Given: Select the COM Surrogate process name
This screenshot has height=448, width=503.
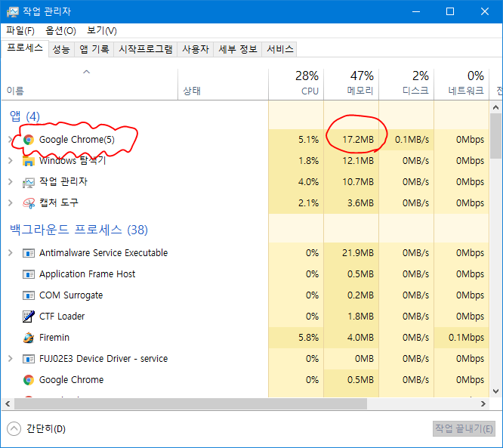Looking at the screenshot, I should (x=71, y=295).
